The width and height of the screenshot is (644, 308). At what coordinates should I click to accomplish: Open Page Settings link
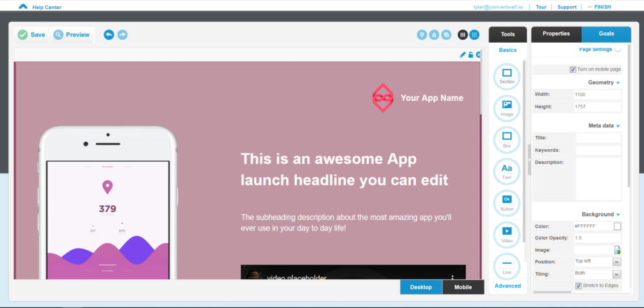pos(595,49)
